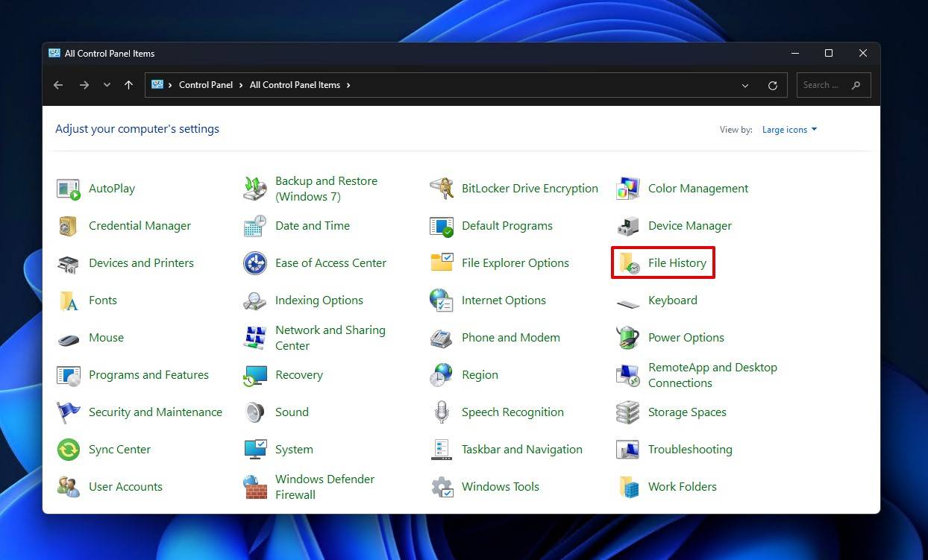
Task: Go back with the Back arrow
Action: click(58, 85)
